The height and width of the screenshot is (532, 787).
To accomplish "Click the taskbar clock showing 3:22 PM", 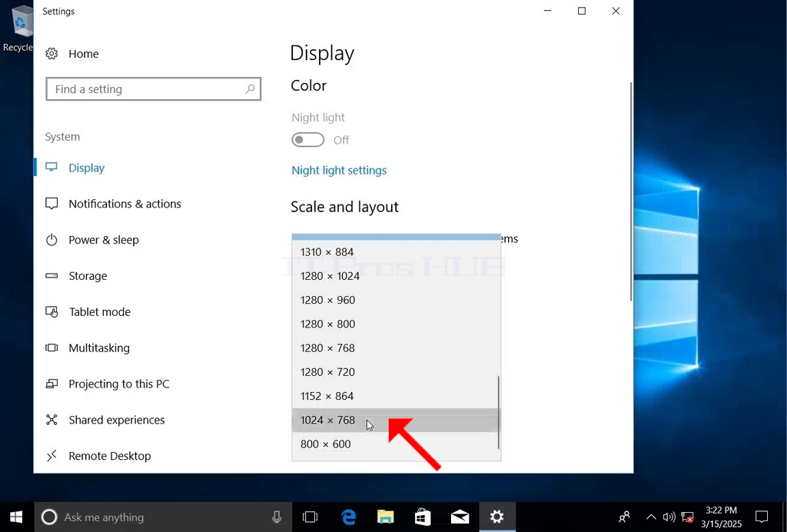I will pyautogui.click(x=721, y=517).
